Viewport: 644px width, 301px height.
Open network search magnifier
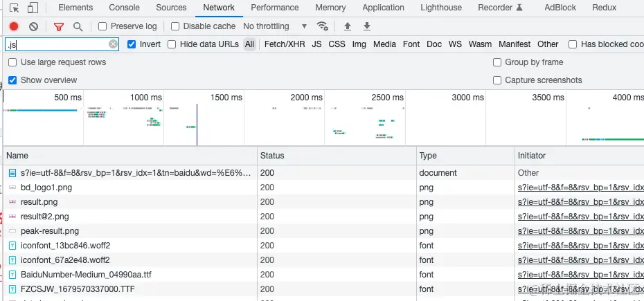pos(78,26)
